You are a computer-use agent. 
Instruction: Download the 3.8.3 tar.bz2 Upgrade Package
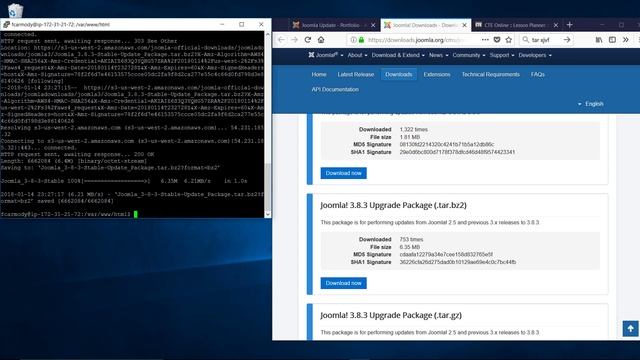coord(343,283)
